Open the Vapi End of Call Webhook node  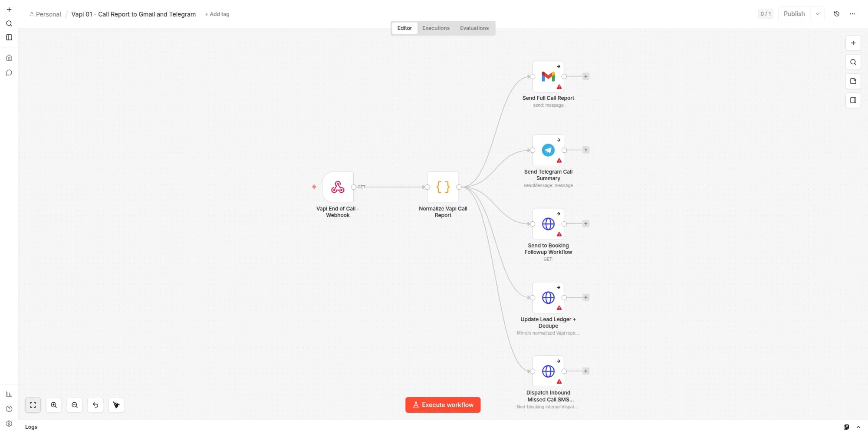(x=338, y=187)
